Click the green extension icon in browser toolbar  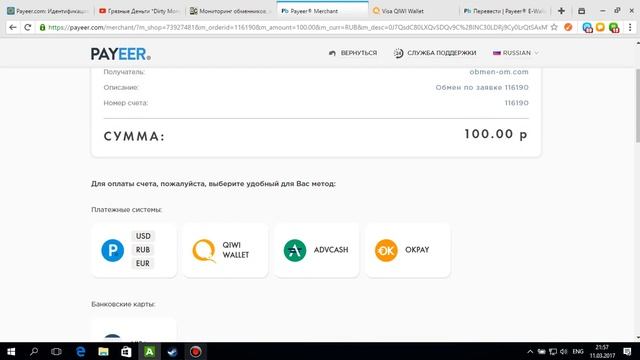point(614,28)
